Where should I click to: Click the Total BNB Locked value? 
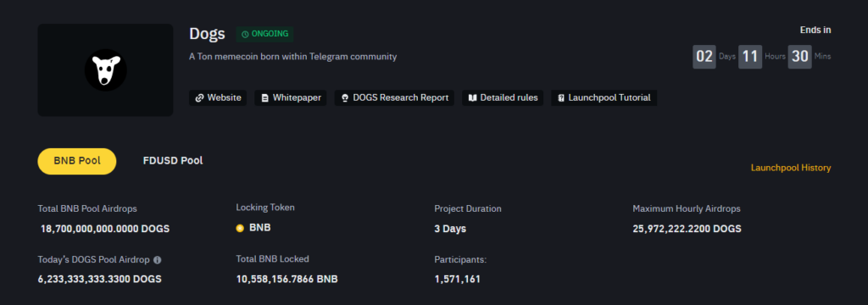(287, 279)
